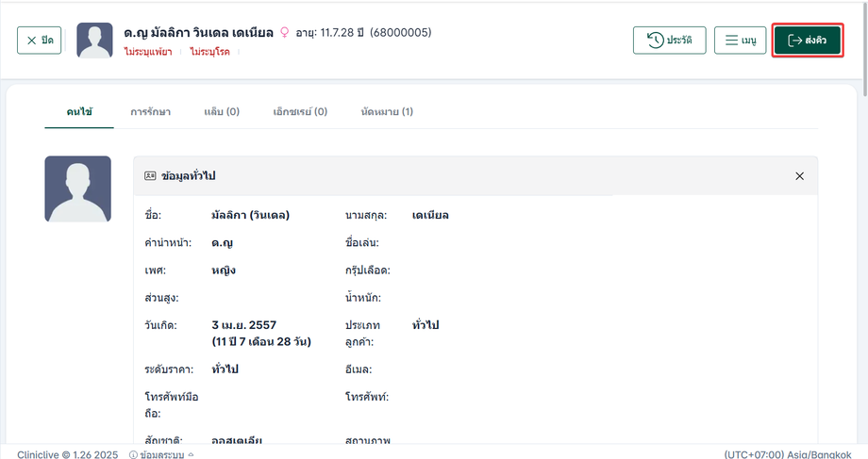
Task: Open patient history with ประวัติ button
Action: click(x=669, y=41)
